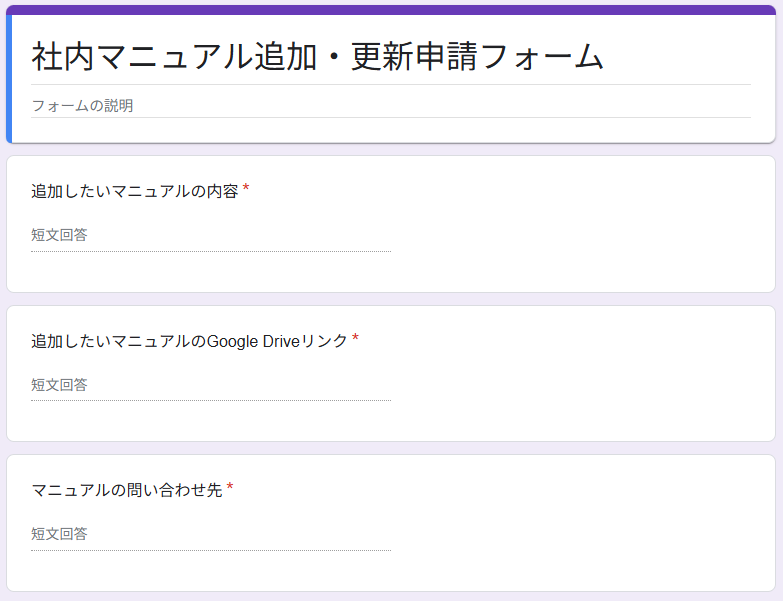Click blank header space right of the form title
Viewport: 783px width, 601px height.
pyautogui.click(x=690, y=57)
